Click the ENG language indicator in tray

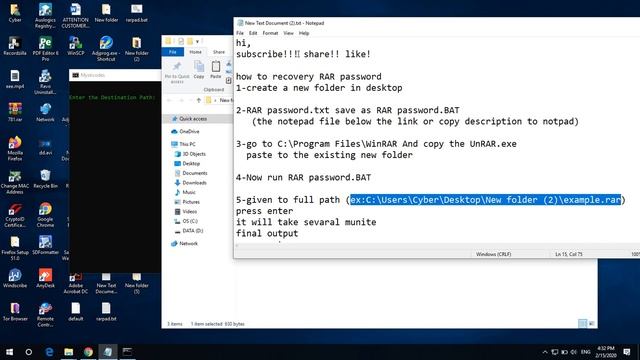[x=586, y=352]
